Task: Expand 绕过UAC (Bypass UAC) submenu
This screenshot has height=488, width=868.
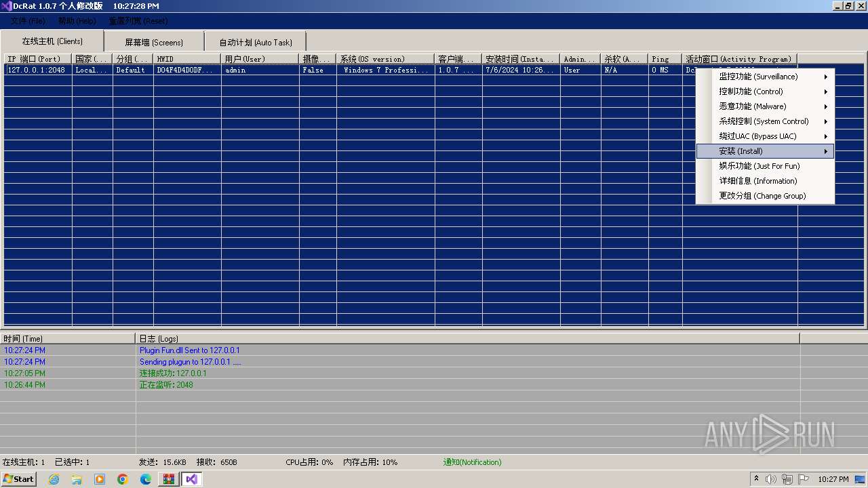Action: pos(766,136)
